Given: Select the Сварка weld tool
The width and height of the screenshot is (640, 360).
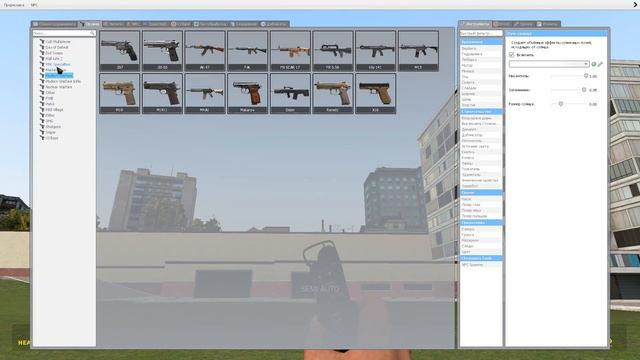Looking at the screenshot, I should tap(481, 82).
